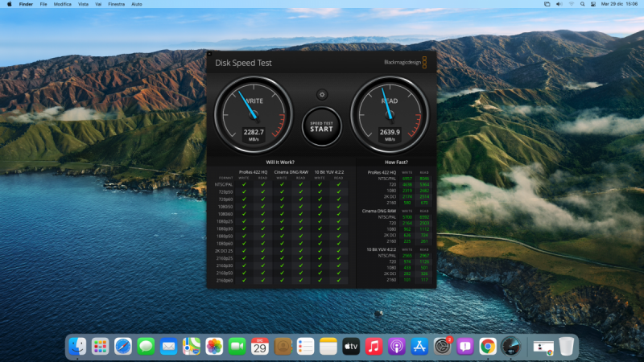Click the 6957 ProRes NTSC/PAL write value
644x362 pixels.
pyautogui.click(x=407, y=179)
